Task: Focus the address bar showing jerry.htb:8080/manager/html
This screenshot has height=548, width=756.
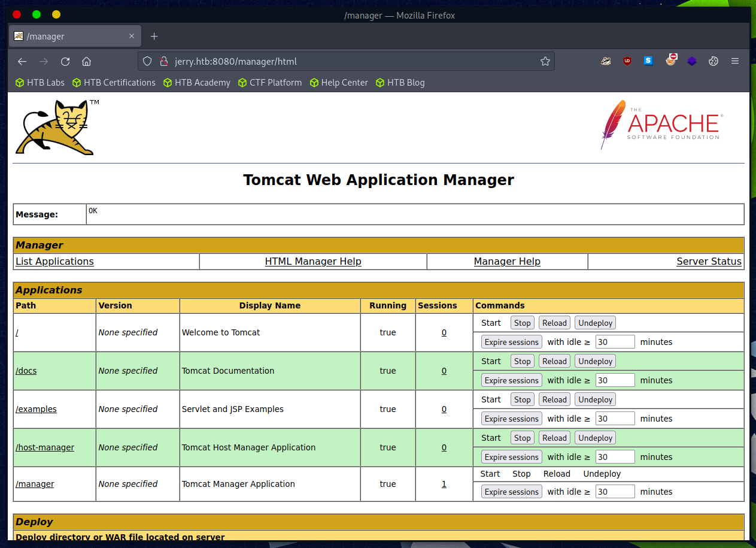Action: point(347,61)
